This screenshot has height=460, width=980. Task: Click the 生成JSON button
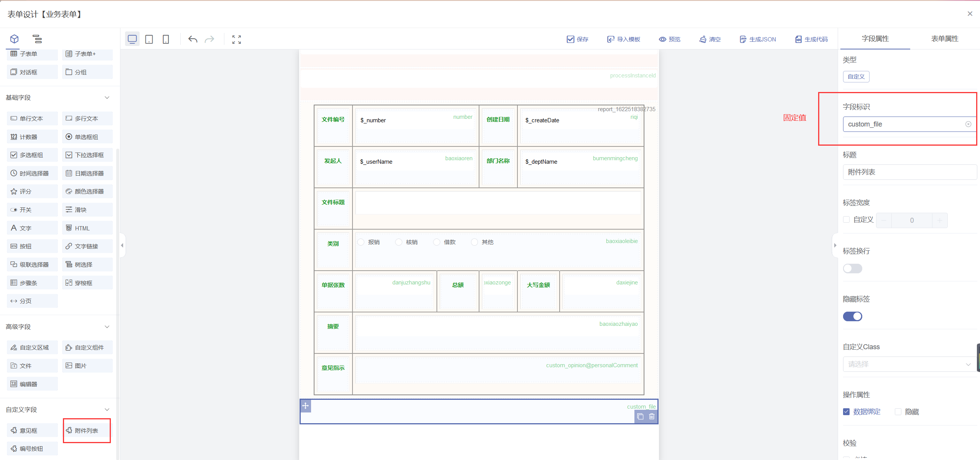(758, 39)
